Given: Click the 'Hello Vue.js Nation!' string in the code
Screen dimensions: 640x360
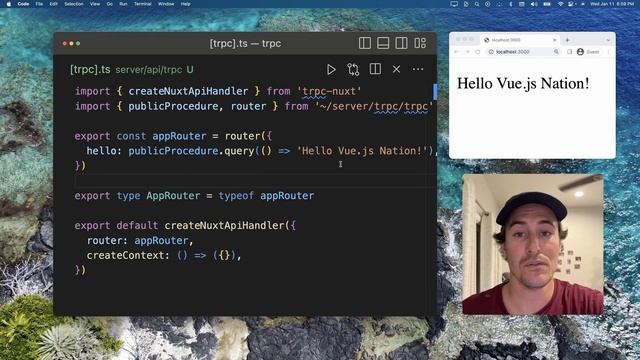Looking at the screenshot, I should (x=362, y=151).
